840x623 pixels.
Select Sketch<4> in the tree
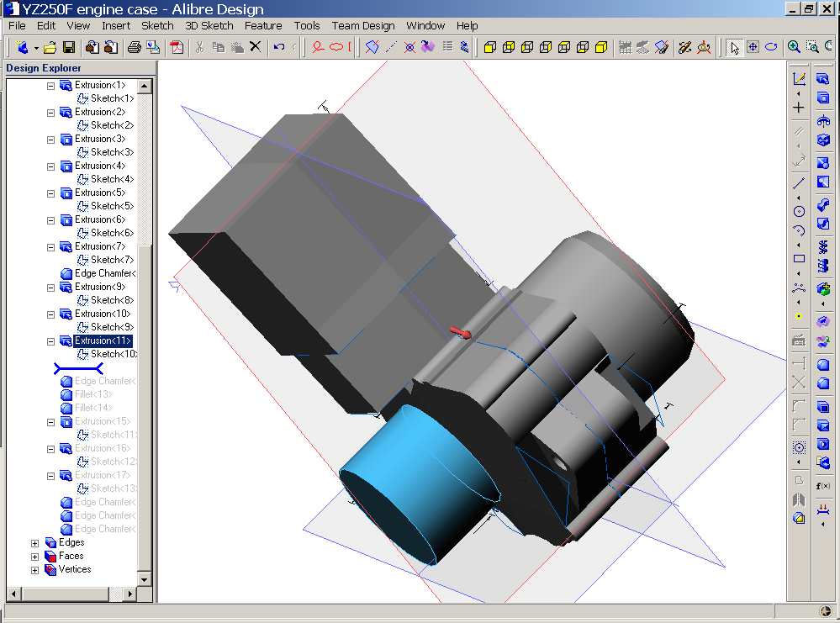click(112, 179)
